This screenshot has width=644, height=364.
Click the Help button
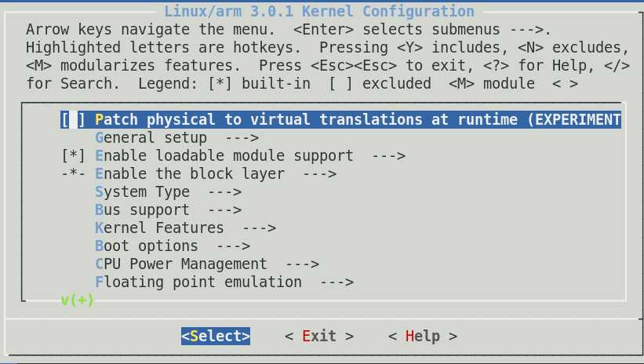(x=423, y=336)
